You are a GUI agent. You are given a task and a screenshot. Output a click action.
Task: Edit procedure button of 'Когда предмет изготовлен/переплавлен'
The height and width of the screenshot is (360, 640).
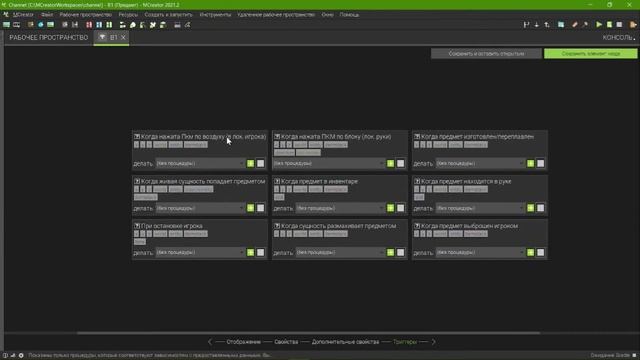(540, 164)
